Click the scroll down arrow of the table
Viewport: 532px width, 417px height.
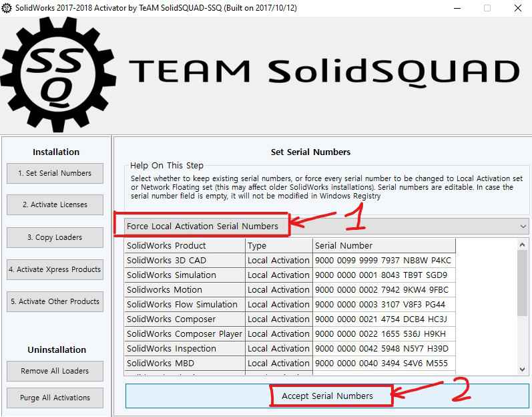tap(523, 368)
